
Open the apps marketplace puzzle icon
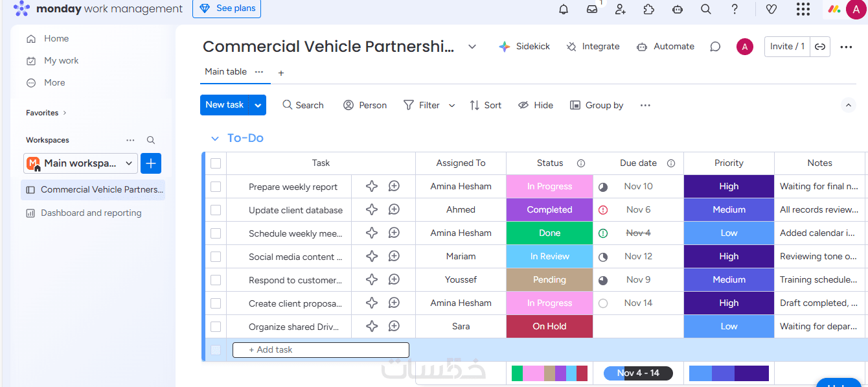point(649,9)
